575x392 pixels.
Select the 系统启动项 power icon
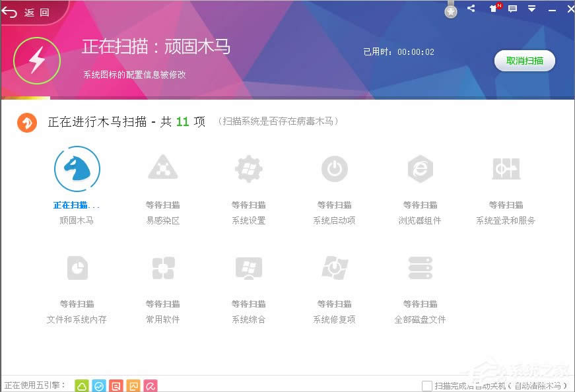click(334, 168)
